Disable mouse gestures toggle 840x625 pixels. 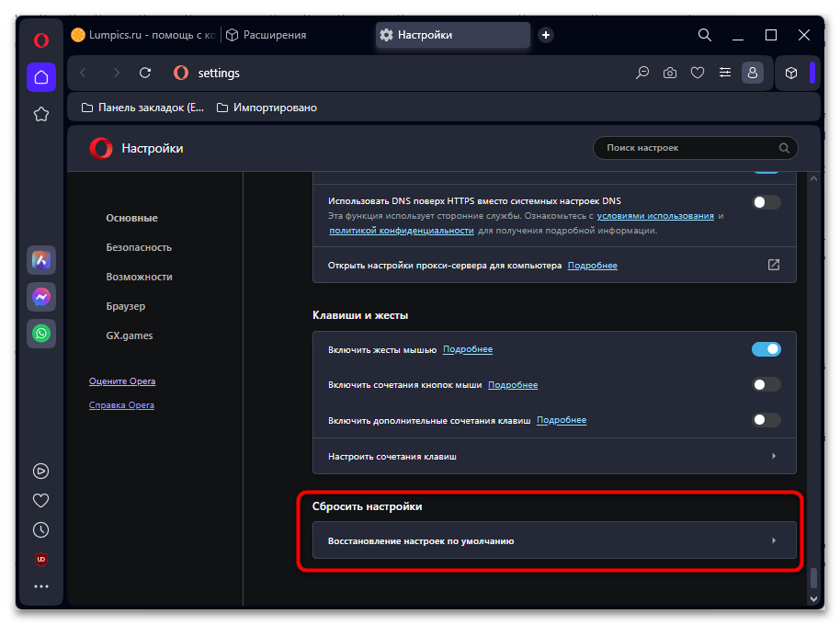pos(766,349)
